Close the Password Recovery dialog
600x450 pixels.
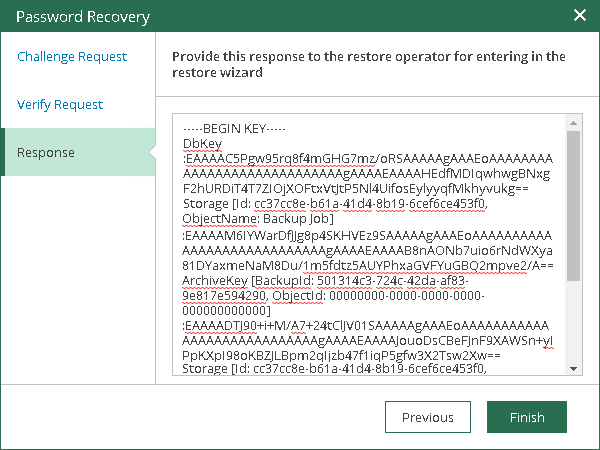click(x=579, y=17)
